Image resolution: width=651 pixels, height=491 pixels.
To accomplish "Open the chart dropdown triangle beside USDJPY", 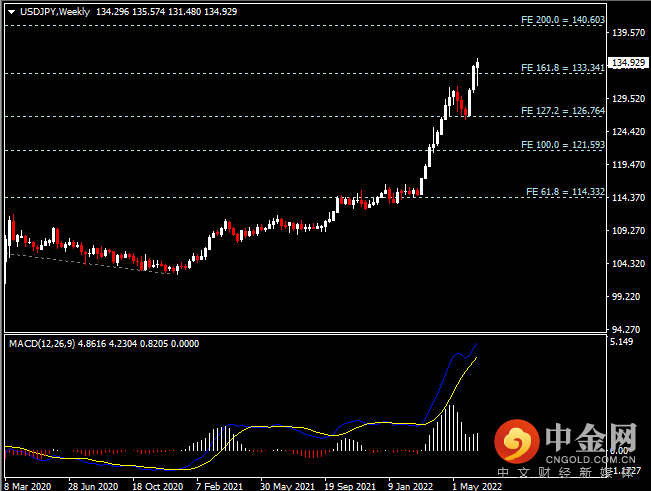I will (12, 12).
